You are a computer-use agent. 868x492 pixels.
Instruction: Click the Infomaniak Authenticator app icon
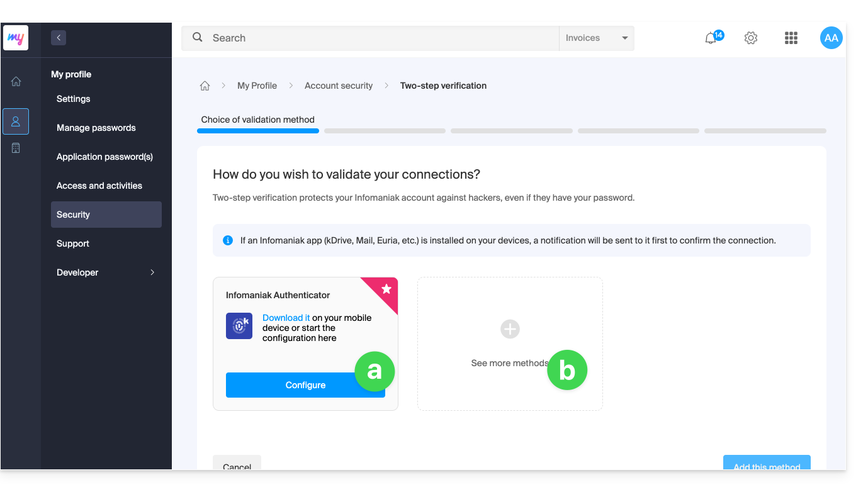pos(239,326)
